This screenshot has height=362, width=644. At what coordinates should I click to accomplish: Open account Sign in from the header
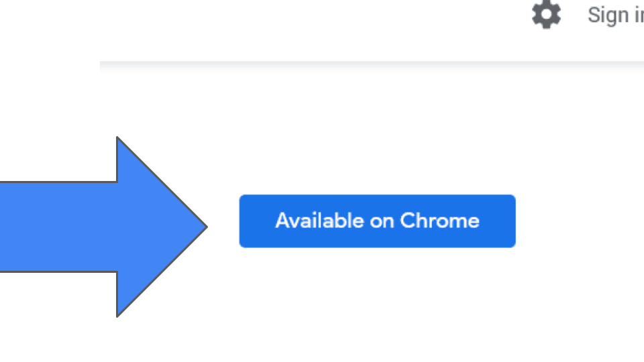tap(616, 15)
